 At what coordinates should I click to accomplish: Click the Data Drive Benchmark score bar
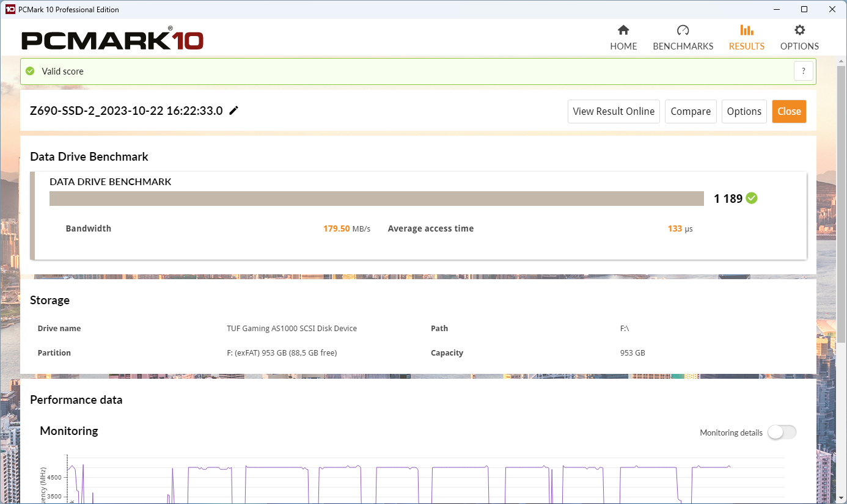pyautogui.click(x=377, y=199)
